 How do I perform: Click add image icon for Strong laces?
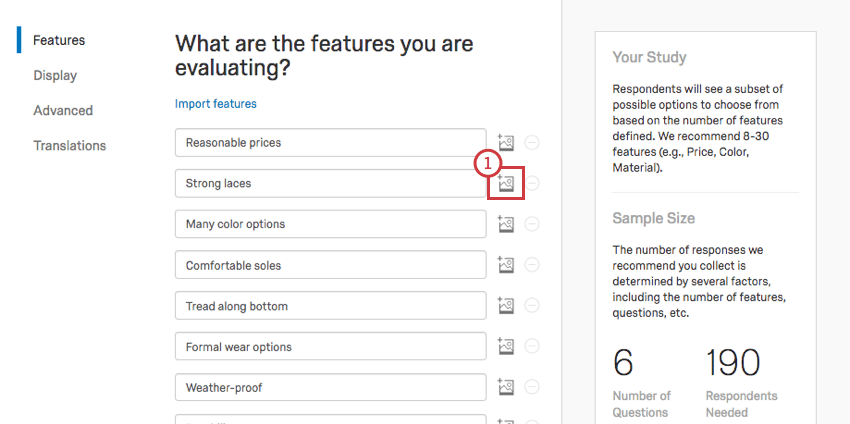(506, 184)
